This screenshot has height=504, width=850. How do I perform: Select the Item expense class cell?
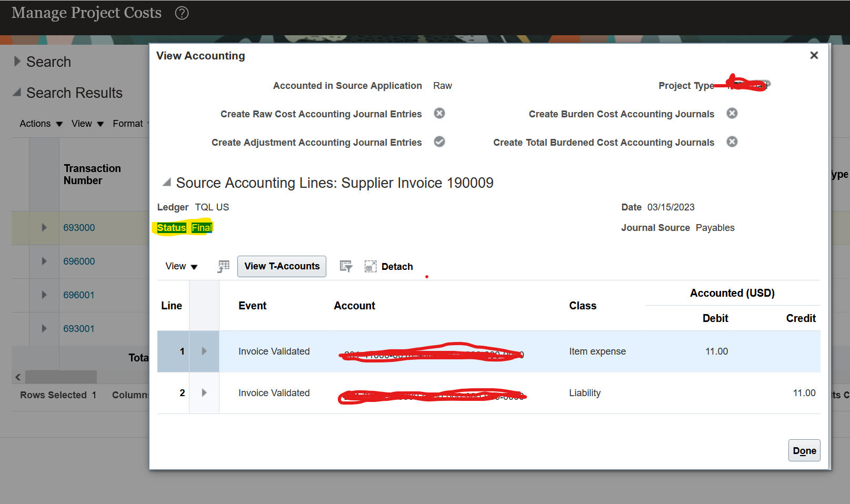click(597, 351)
